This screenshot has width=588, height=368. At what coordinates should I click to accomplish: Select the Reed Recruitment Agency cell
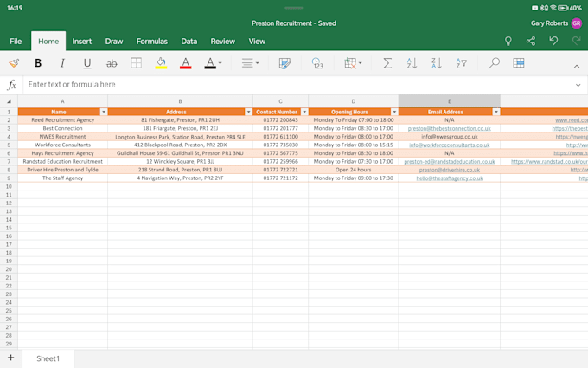click(62, 120)
